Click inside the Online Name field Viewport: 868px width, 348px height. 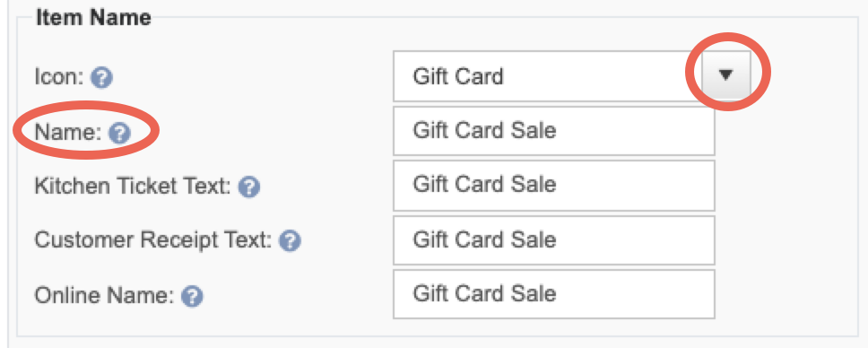point(553,293)
